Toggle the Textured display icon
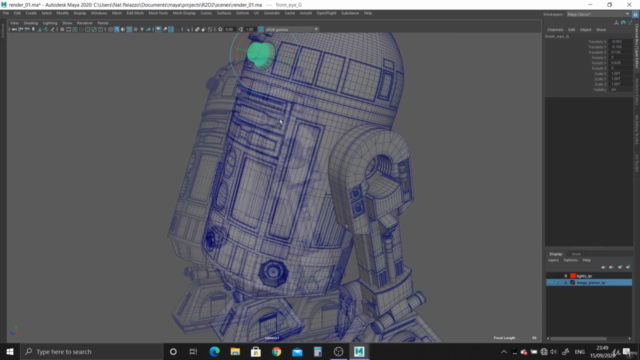Viewport: 640px width, 360px height. tap(136, 29)
